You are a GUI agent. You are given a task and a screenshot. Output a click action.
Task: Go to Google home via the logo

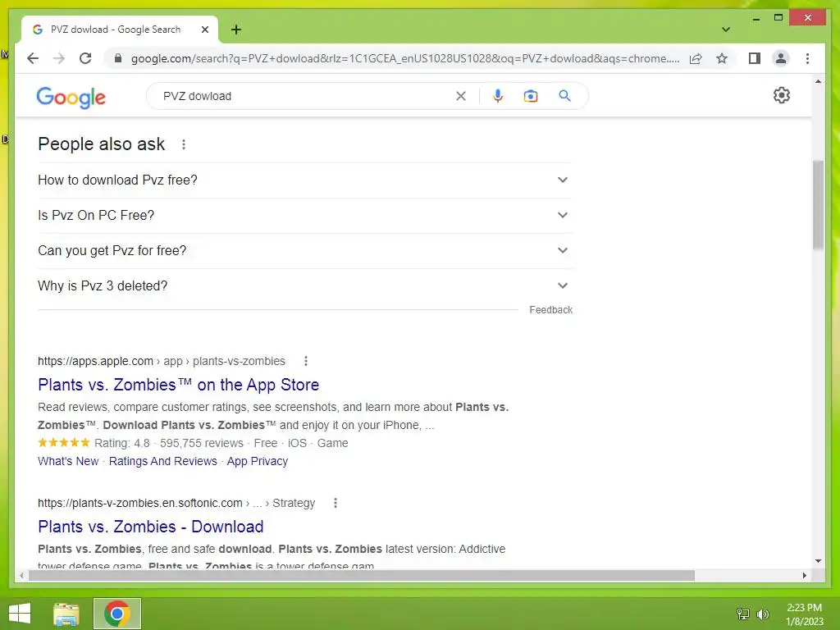(x=71, y=98)
